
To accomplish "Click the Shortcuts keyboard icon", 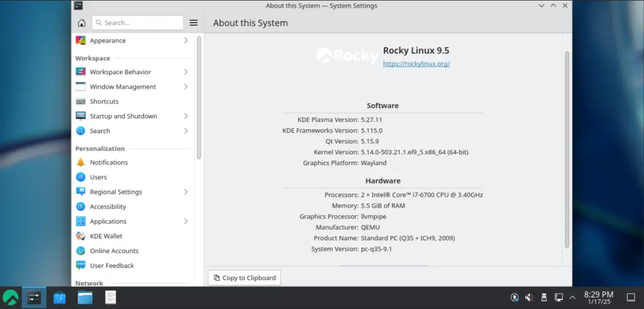I will point(81,101).
